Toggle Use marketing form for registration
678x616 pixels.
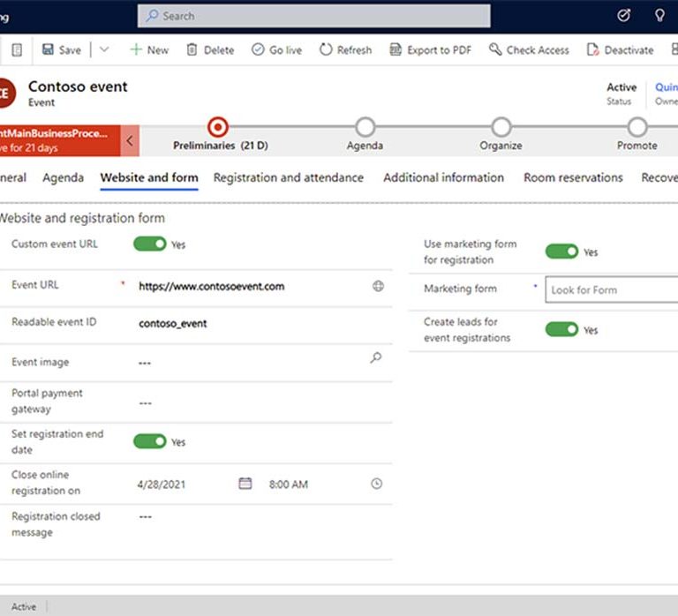561,252
